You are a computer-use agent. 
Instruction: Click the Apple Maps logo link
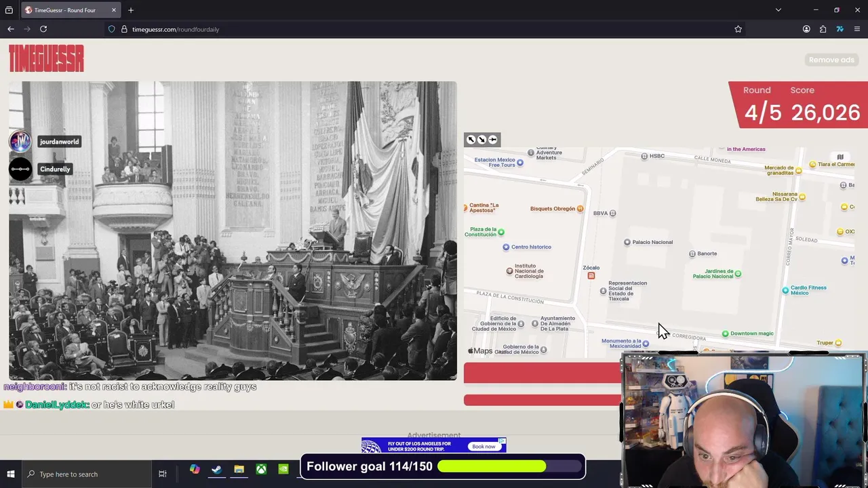pyautogui.click(x=480, y=351)
